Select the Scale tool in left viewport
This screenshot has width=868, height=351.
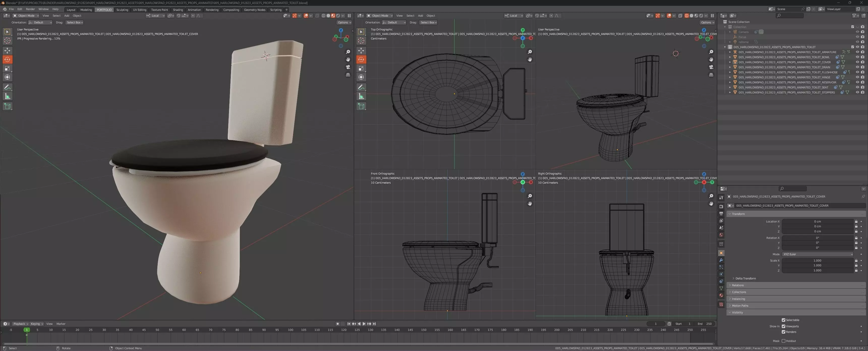point(7,68)
